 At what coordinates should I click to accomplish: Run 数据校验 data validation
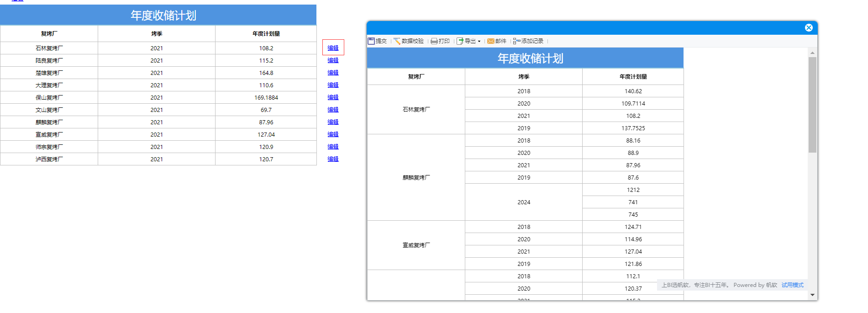point(409,41)
